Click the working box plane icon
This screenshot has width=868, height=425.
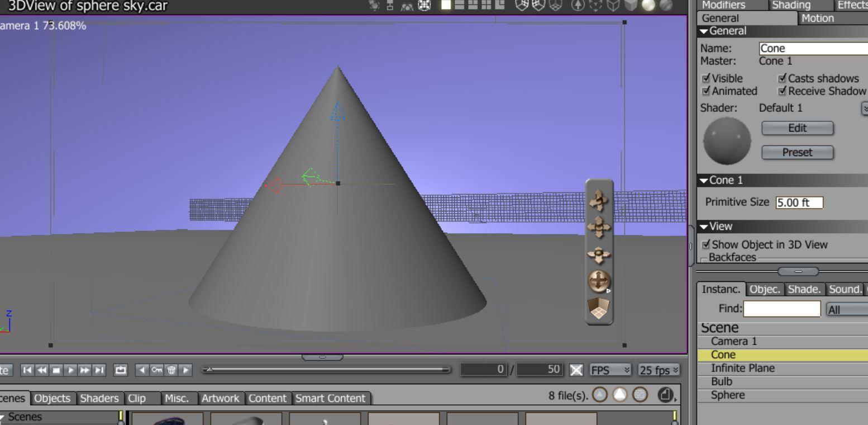click(x=599, y=308)
